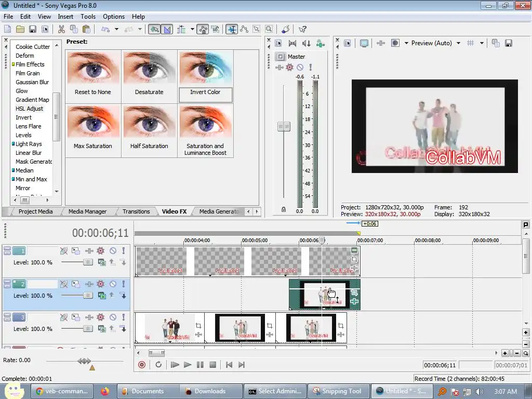
Task: Choose the Max Saturation preset thumbnail
Action: (93, 122)
